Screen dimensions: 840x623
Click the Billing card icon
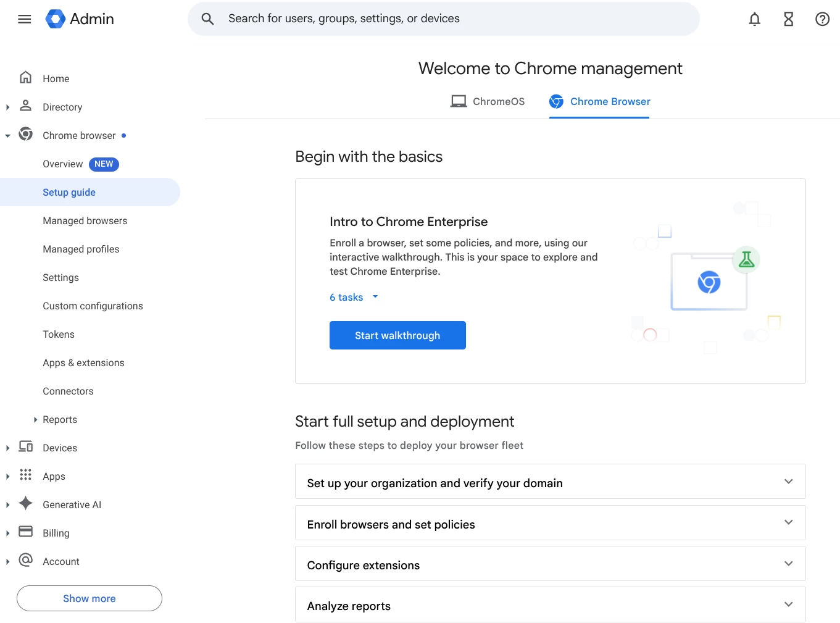tap(25, 532)
